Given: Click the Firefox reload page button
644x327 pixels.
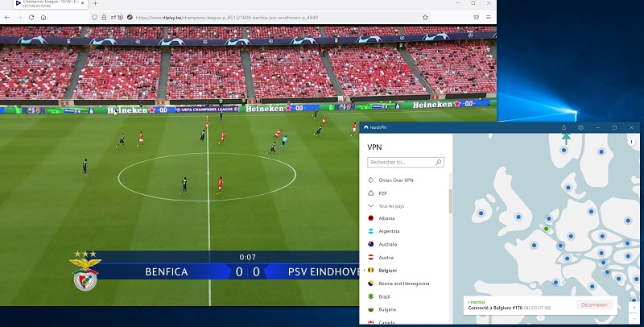Looking at the screenshot, I should click(31, 17).
